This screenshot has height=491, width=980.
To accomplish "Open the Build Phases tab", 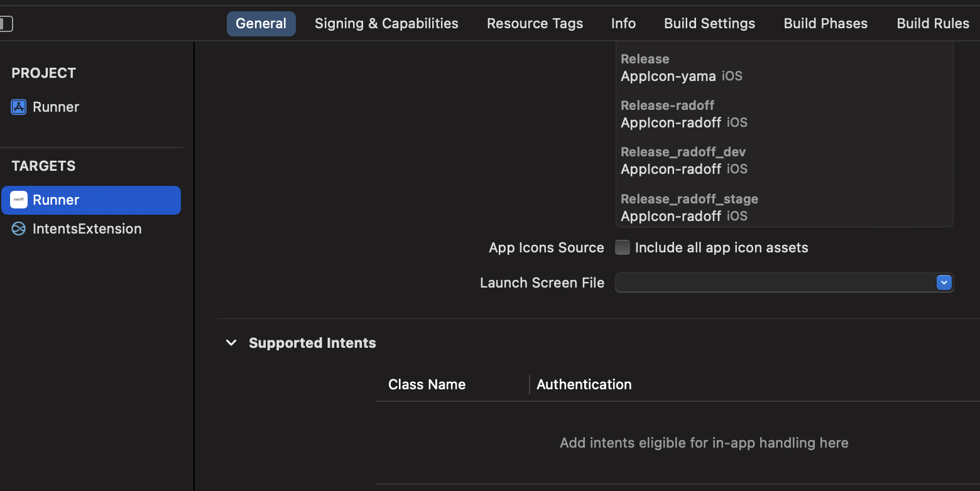I will point(825,24).
